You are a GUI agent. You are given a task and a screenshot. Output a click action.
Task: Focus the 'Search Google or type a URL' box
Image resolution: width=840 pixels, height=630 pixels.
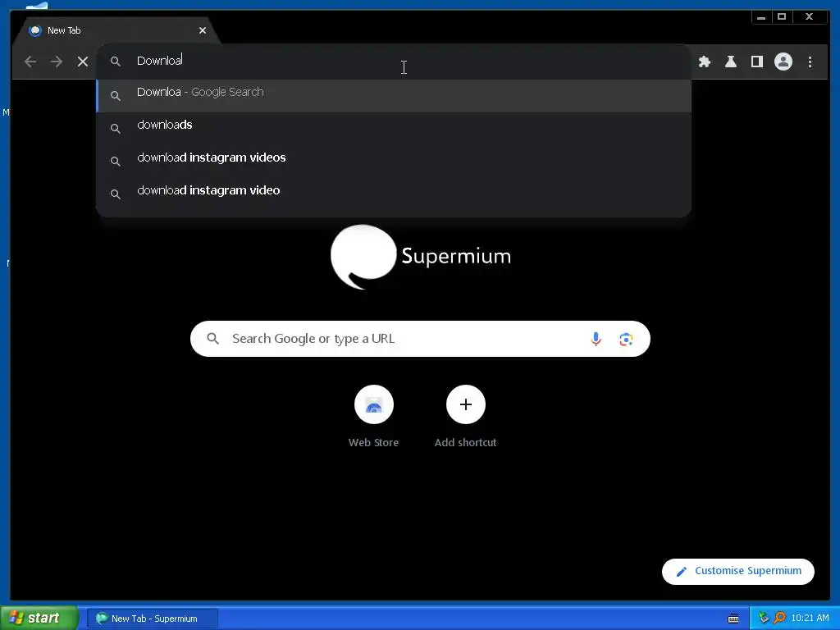pos(420,339)
